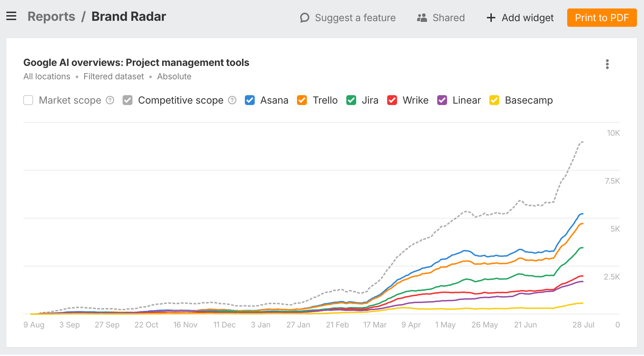This screenshot has width=644, height=356.
Task: Click the Print to PDF button
Action: pos(602,18)
